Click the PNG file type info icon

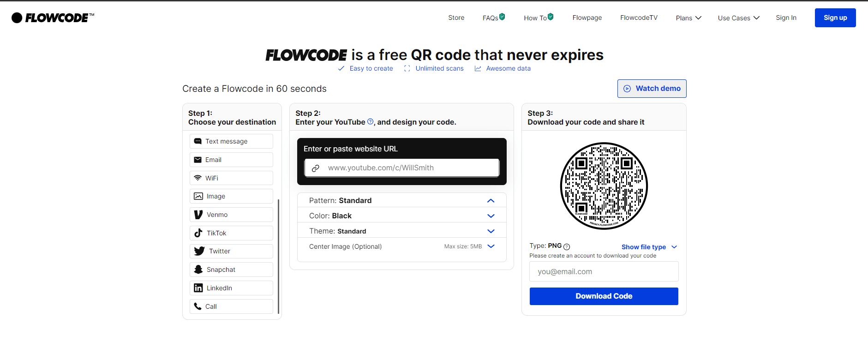tap(567, 246)
